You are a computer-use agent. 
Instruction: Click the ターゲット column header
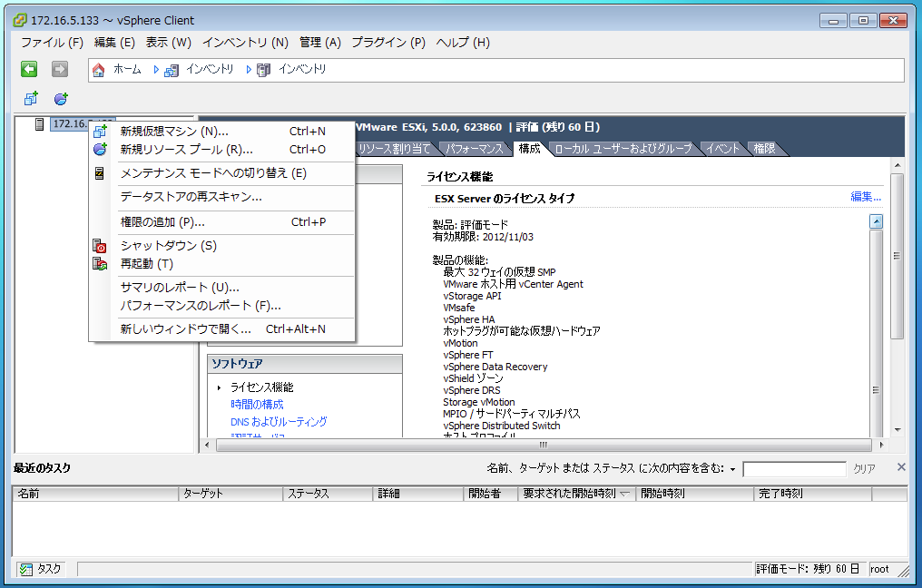tap(230, 494)
